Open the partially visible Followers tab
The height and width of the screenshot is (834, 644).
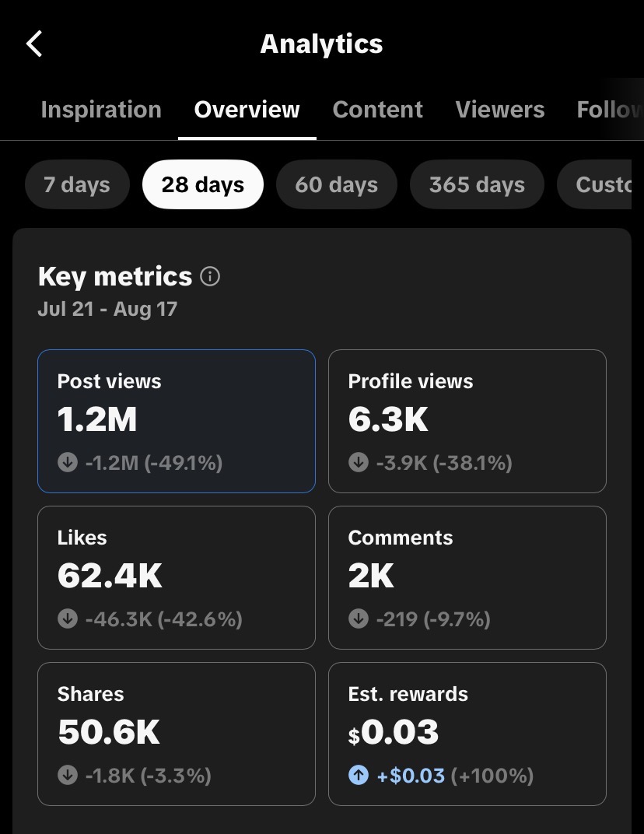tap(610, 110)
